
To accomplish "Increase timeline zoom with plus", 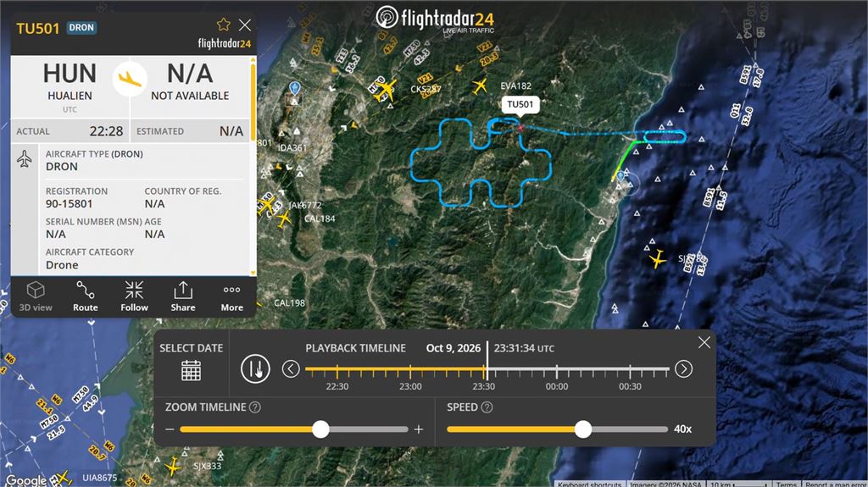I will 419,429.
